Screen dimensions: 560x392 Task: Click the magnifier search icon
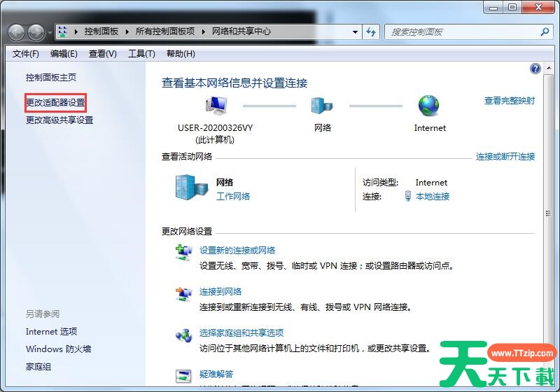(545, 31)
